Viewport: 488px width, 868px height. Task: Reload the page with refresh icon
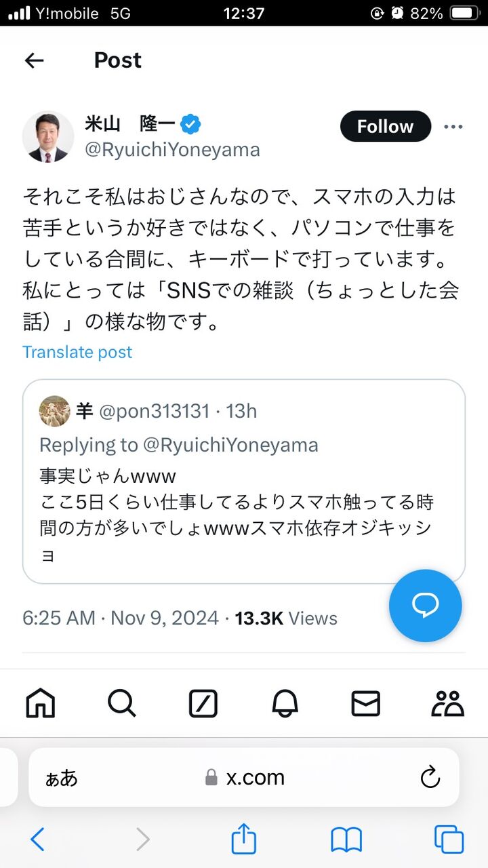[x=430, y=777]
